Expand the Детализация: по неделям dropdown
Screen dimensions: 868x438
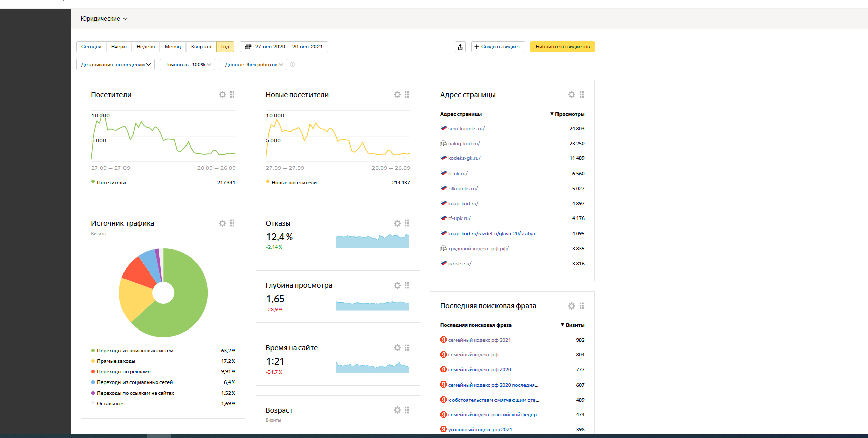pos(115,65)
